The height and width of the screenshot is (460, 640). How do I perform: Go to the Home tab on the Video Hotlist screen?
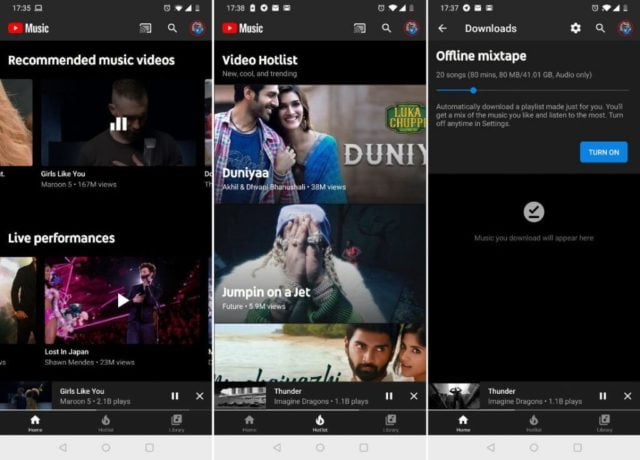tap(249, 422)
